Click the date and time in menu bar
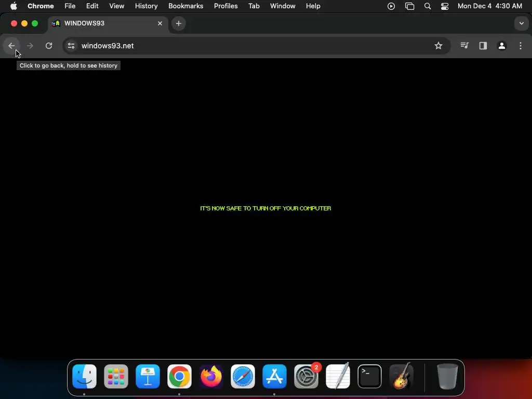 (489, 6)
